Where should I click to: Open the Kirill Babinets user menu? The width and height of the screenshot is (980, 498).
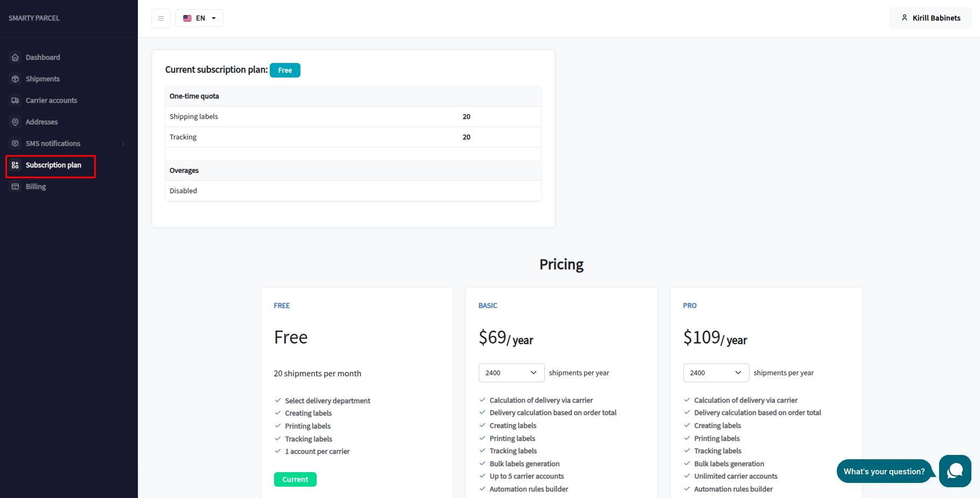pyautogui.click(x=930, y=18)
